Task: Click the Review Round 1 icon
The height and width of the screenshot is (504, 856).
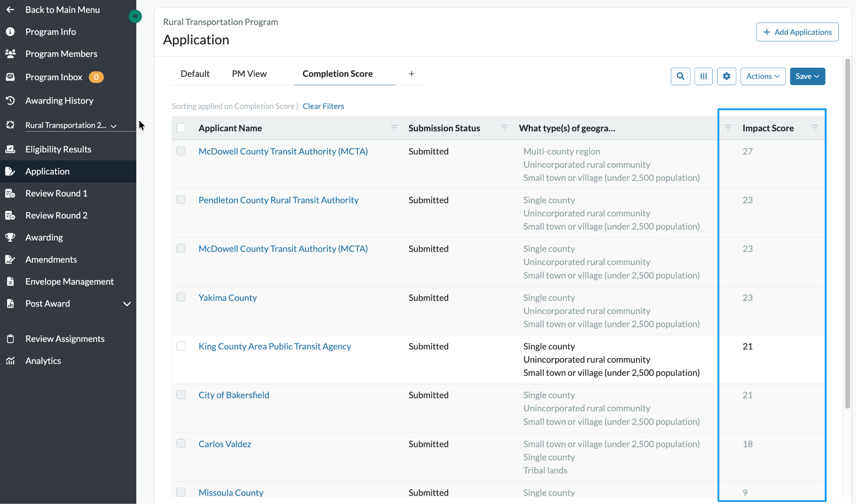Action: point(10,193)
